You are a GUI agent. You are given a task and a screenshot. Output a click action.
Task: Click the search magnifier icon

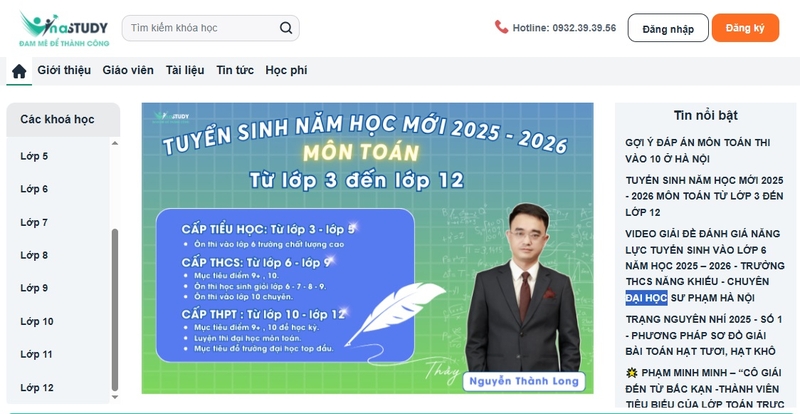[x=286, y=28]
